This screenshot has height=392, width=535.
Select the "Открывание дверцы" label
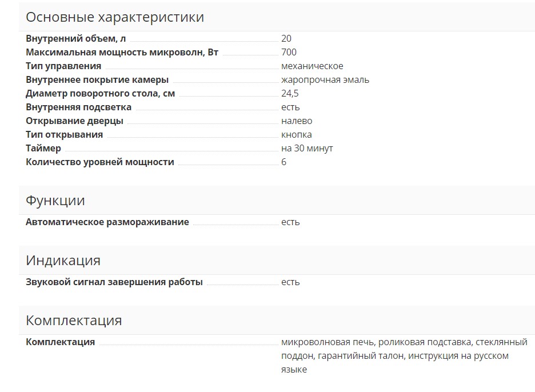(x=74, y=121)
